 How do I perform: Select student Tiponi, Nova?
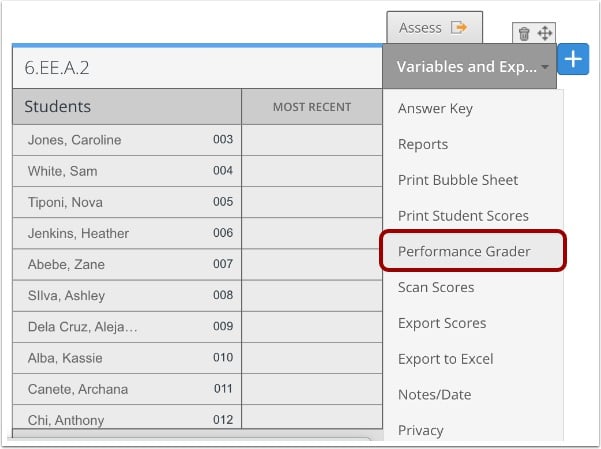point(65,202)
